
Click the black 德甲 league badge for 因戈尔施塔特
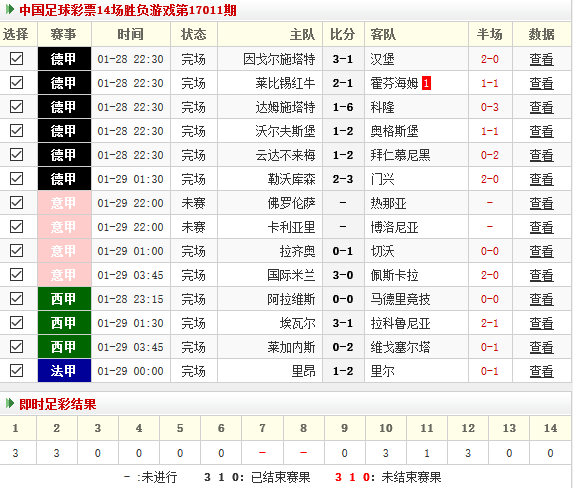click(x=64, y=58)
